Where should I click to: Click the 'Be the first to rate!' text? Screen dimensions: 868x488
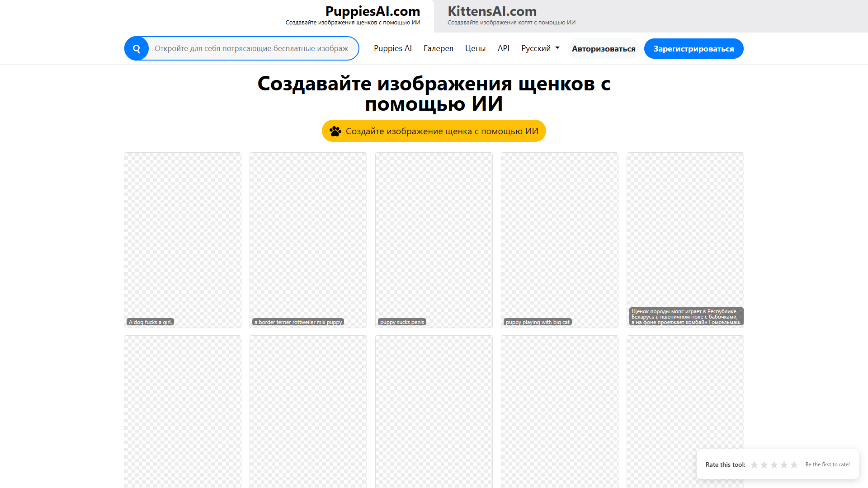[x=827, y=465]
